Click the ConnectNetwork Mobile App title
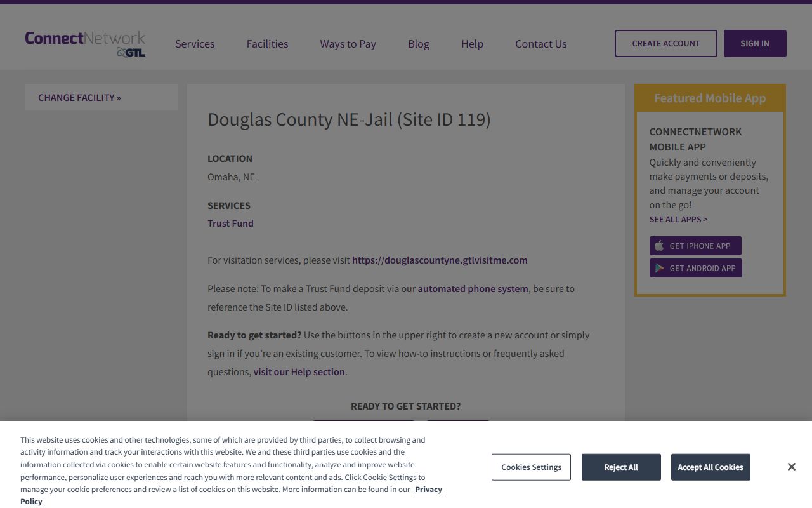 [x=695, y=139]
